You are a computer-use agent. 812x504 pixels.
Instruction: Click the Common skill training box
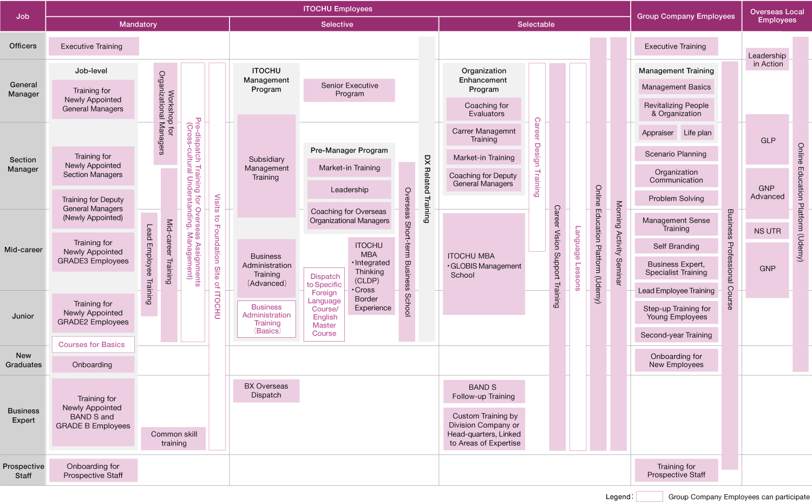173,438
